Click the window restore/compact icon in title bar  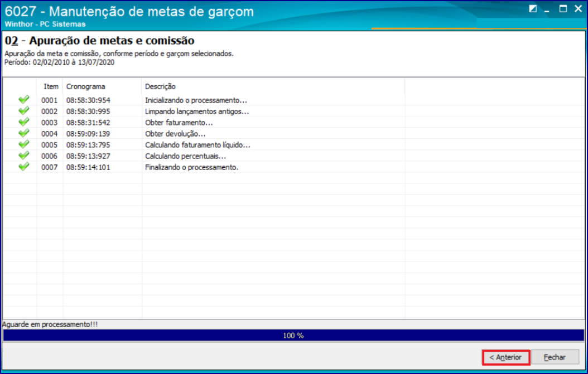tap(533, 8)
